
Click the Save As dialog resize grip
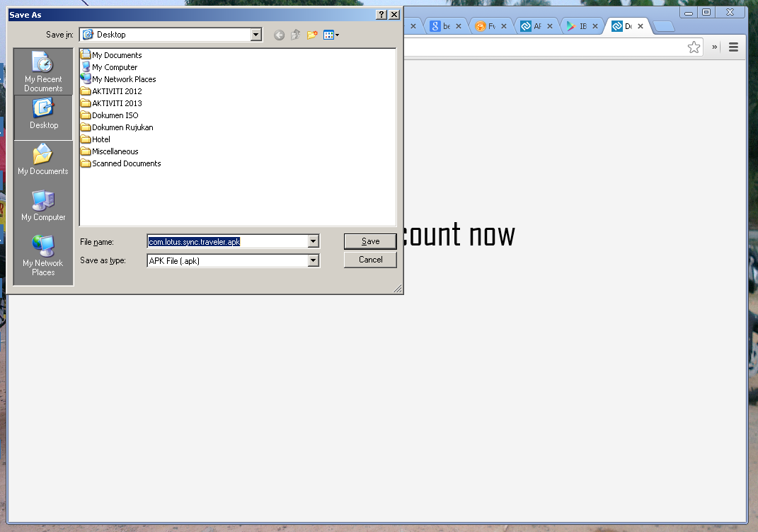(397, 289)
